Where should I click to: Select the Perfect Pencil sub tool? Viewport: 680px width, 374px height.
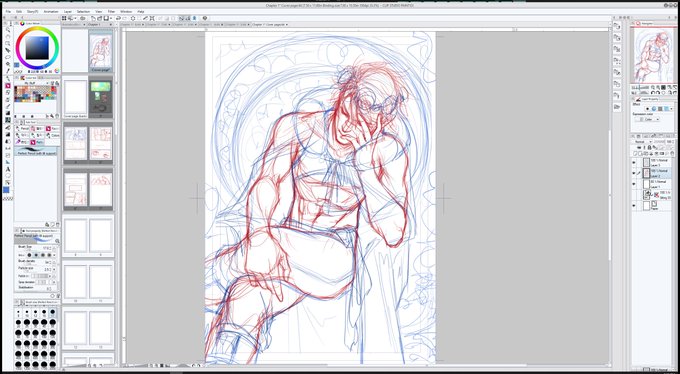point(36,150)
